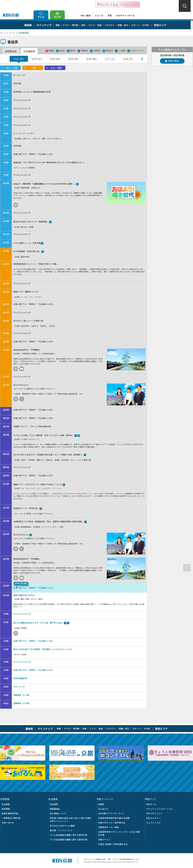Jump to 午後 time section
Viewport: 193px width, 868px height.
(x=33, y=68)
